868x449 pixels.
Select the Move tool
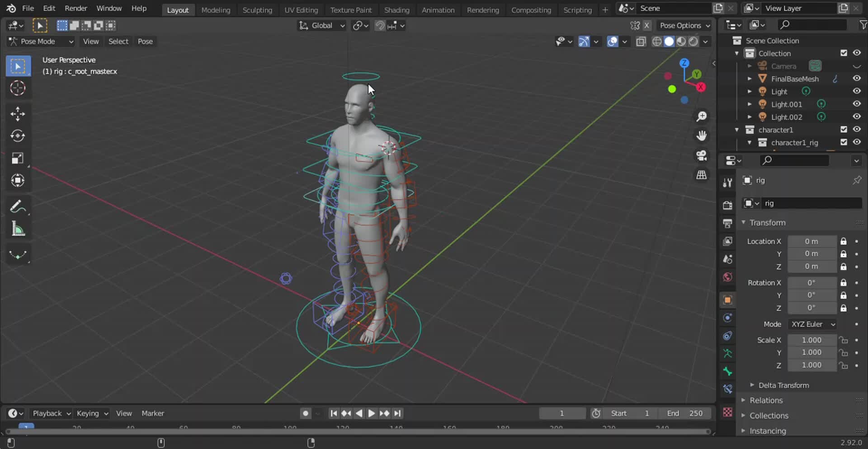point(18,114)
